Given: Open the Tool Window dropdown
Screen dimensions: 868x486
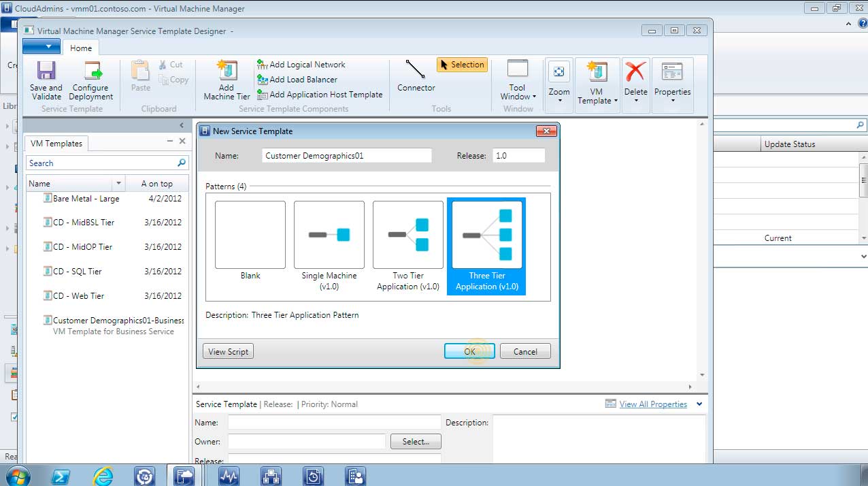Looking at the screenshot, I should pyautogui.click(x=518, y=81).
